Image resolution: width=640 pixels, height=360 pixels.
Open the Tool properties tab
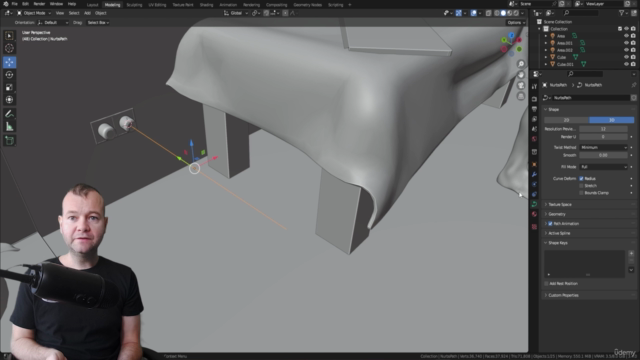click(534, 86)
